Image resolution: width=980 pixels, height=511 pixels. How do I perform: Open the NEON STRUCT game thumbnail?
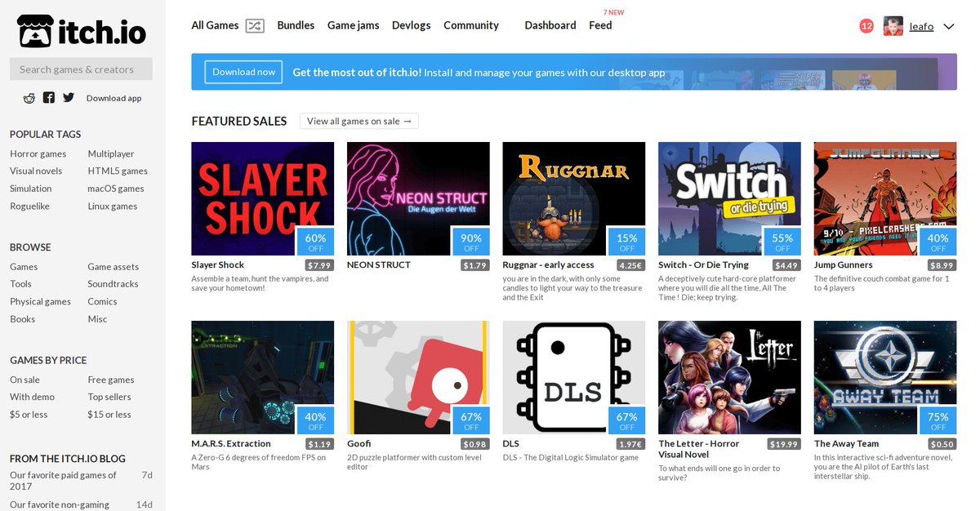(x=418, y=198)
